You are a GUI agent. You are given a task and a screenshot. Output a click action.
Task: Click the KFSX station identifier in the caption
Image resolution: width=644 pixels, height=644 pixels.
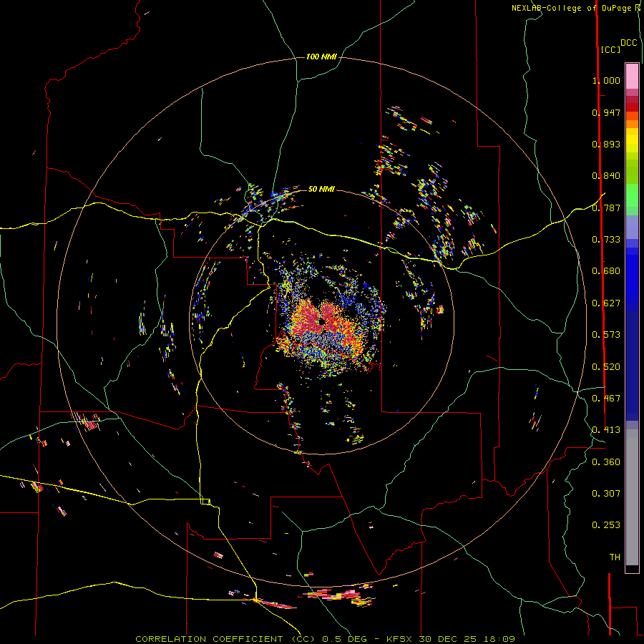coord(401,639)
